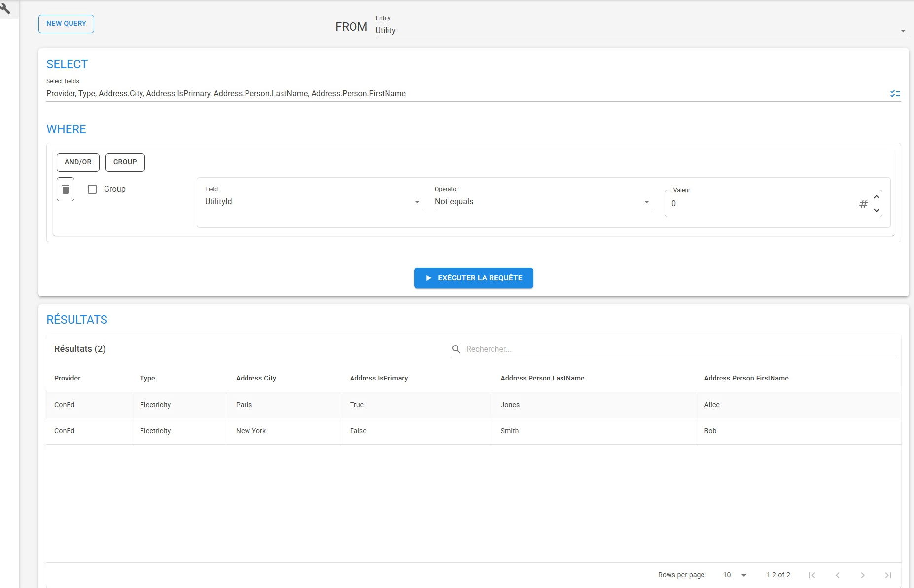Click the Smith last name cell
914x588 pixels.
coord(594,431)
